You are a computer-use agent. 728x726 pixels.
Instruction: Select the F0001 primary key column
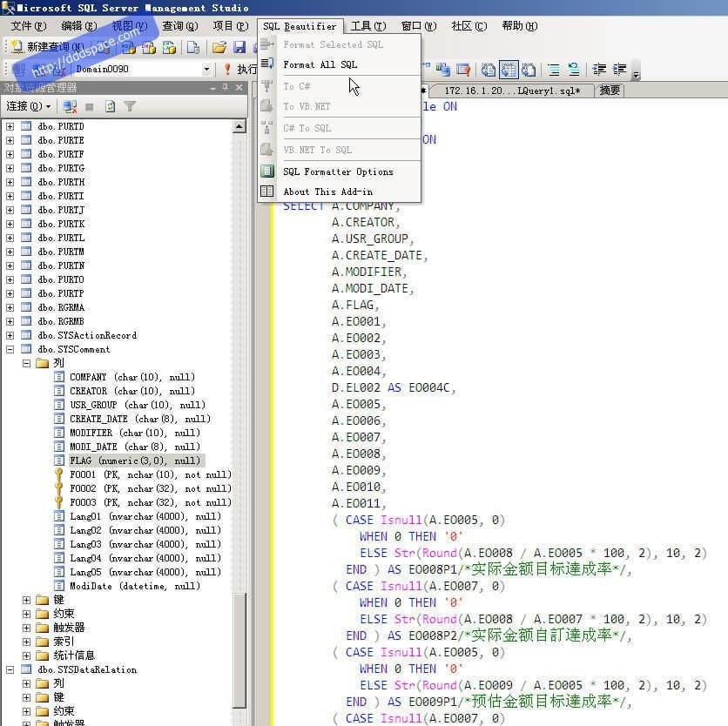point(150,474)
